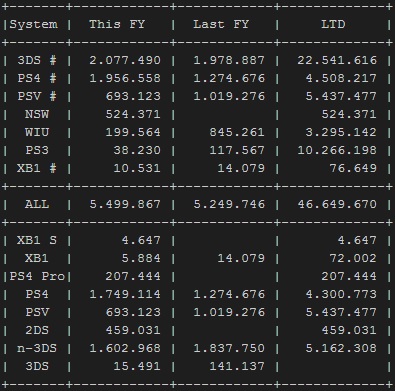The height and width of the screenshot is (391, 395).
Task: Click the ALL total row label
Action: point(37,204)
